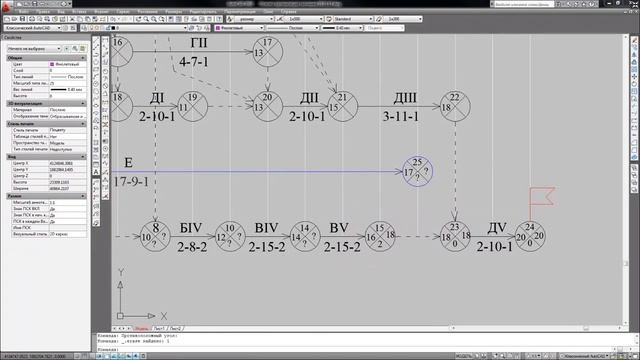Open the Файл menu
The width and height of the screenshot is (640, 360).
[x=23, y=12]
